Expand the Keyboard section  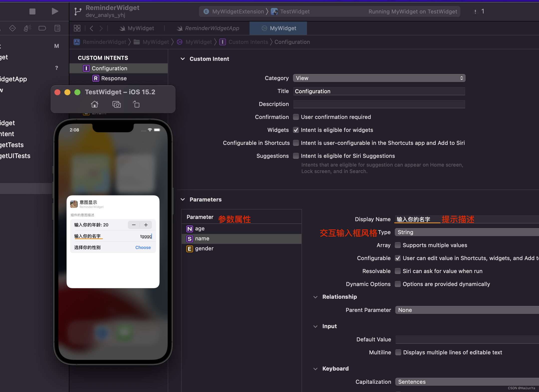pos(317,368)
